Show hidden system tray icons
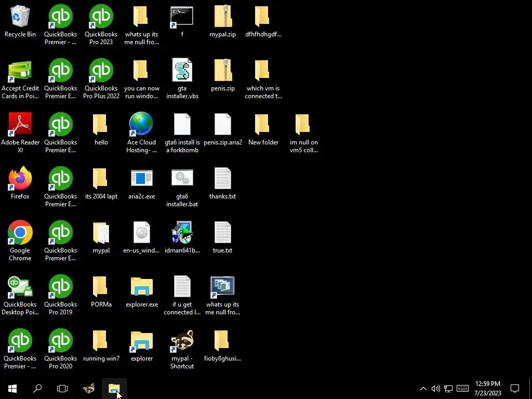 pyautogui.click(x=423, y=389)
